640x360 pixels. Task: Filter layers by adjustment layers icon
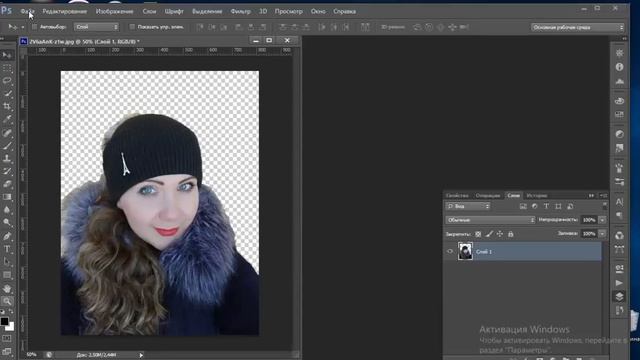click(535, 207)
